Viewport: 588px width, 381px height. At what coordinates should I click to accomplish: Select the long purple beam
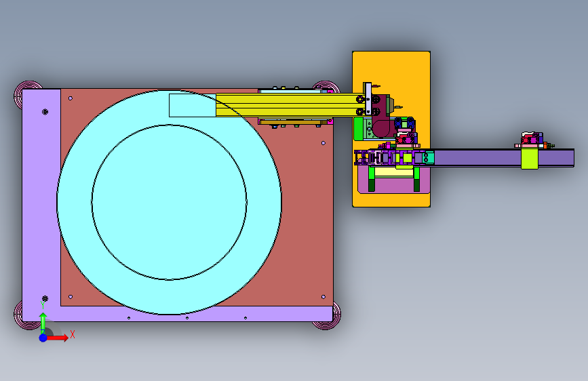pyautogui.click(x=476, y=158)
